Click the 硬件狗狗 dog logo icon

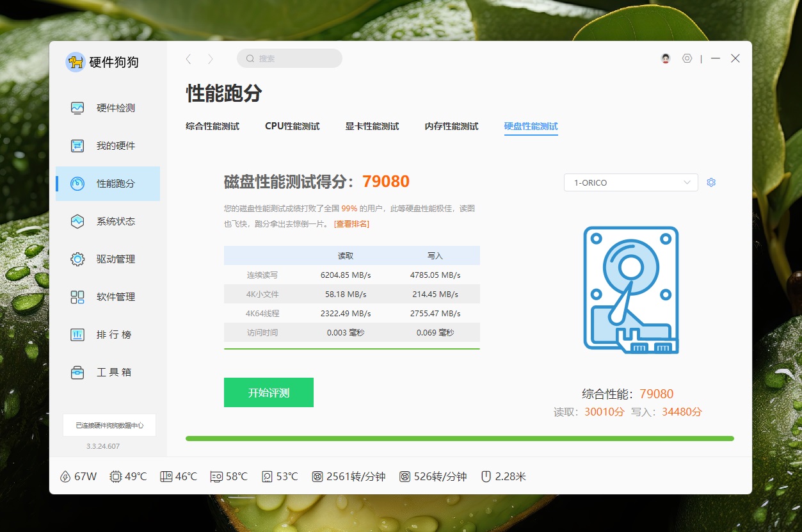76,62
